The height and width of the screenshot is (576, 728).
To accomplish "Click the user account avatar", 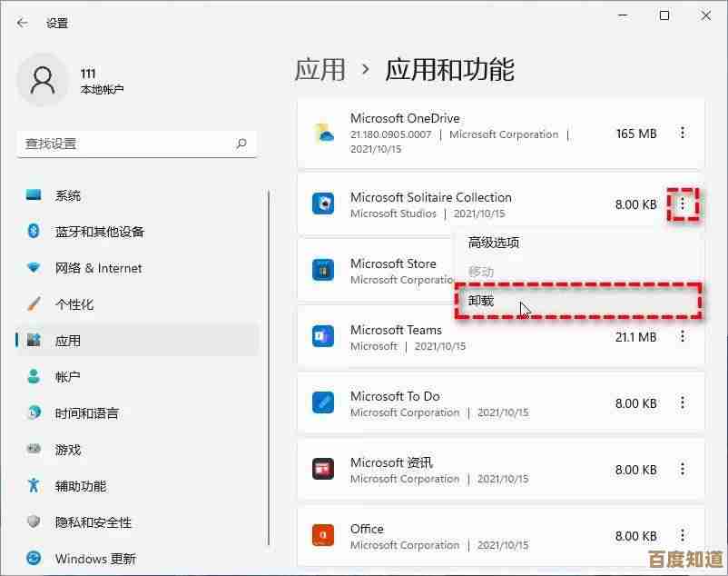I will (x=44, y=81).
